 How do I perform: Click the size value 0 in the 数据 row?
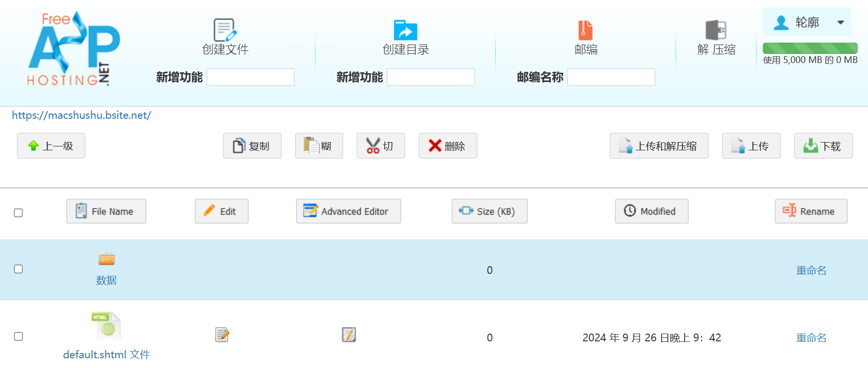[490, 271]
